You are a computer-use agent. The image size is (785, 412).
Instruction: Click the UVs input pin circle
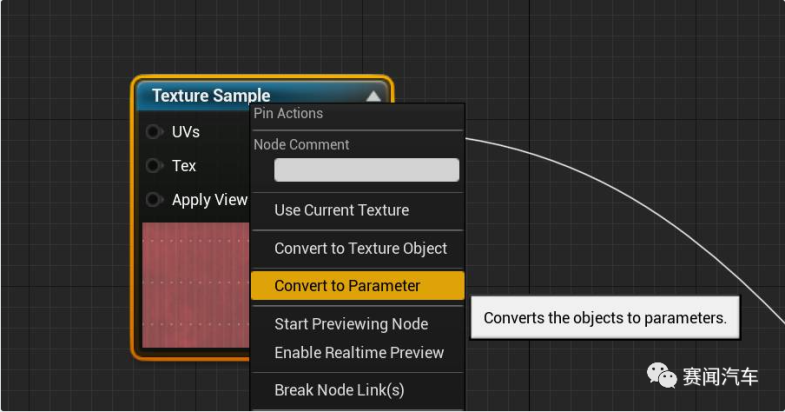(154, 132)
